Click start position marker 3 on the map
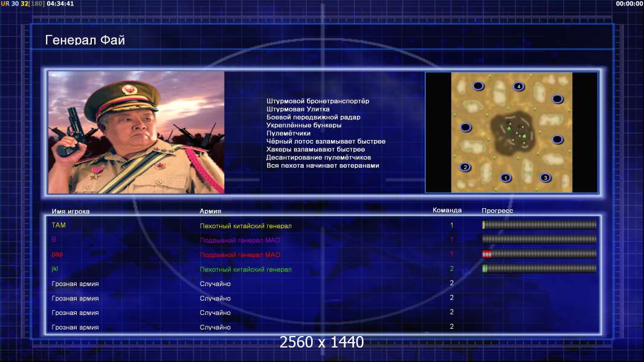This screenshot has height=362, width=644. [546, 177]
